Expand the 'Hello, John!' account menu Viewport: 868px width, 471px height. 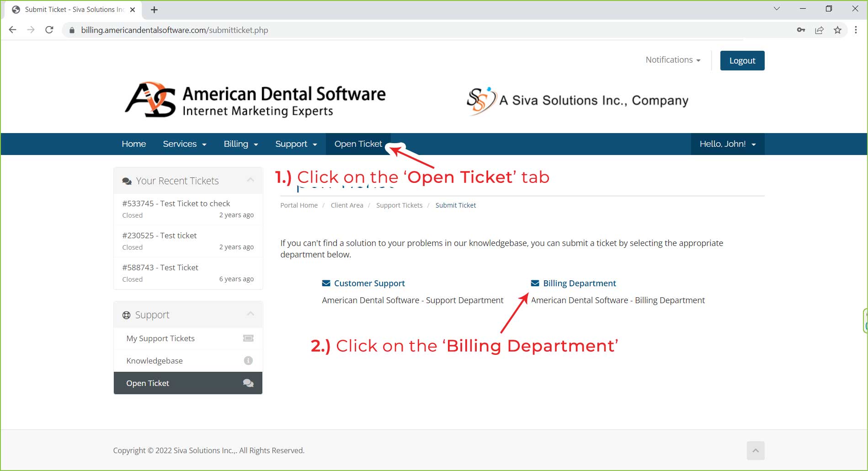[x=727, y=144]
